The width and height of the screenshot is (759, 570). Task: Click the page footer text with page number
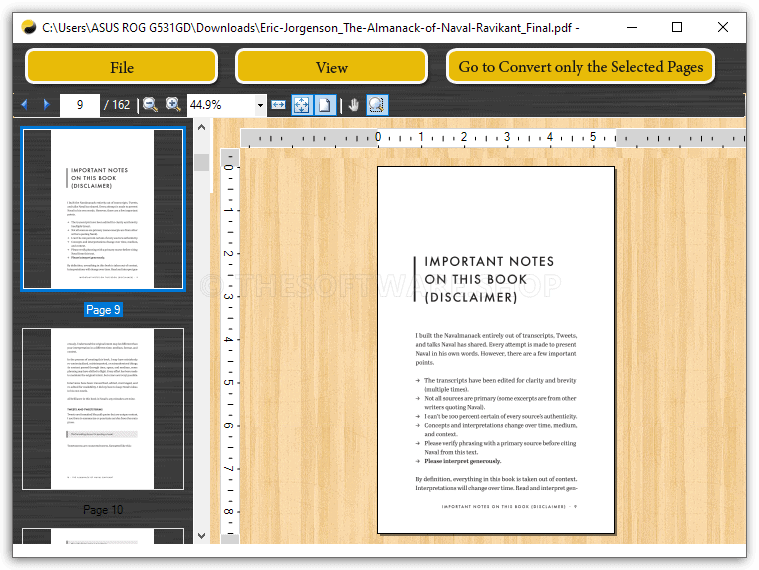click(509, 507)
